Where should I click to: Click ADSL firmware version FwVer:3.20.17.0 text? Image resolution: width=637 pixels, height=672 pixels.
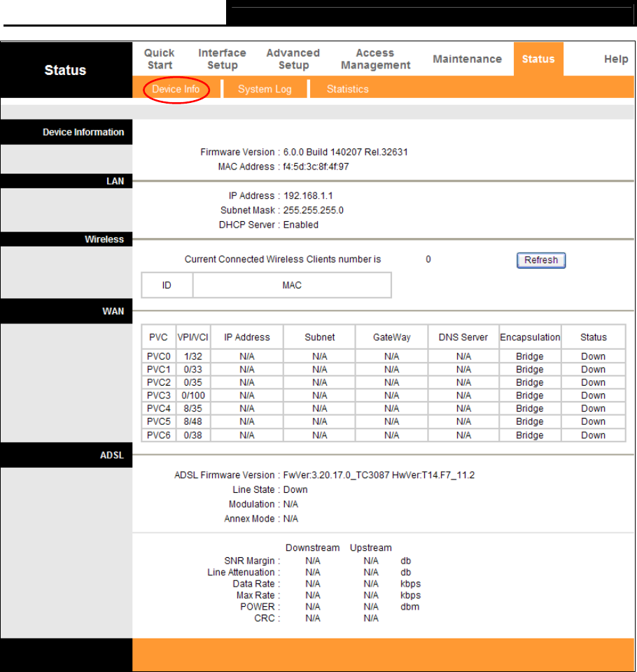[379, 475]
